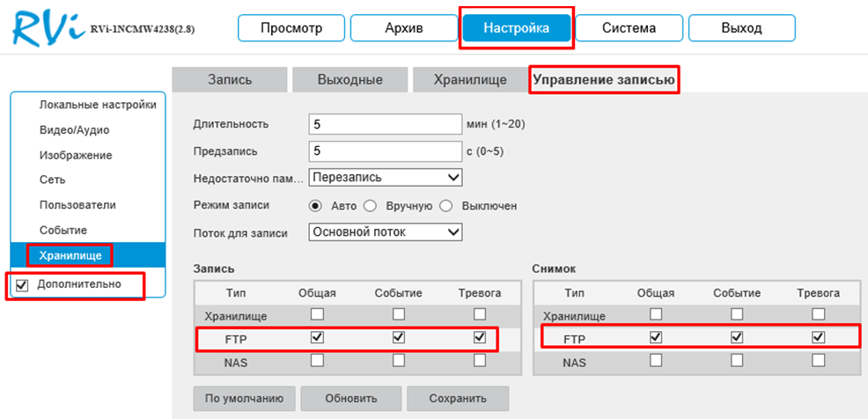Viewport: 868px width, 419px height.
Task: Select the Вручную record mode
Action: (370, 206)
